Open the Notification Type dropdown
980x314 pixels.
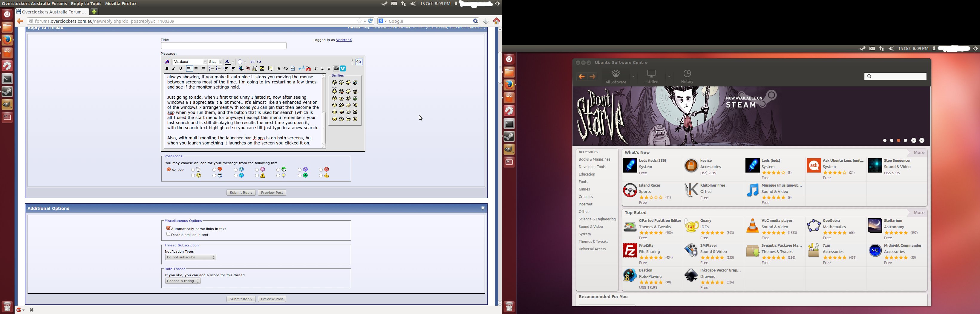(191, 258)
